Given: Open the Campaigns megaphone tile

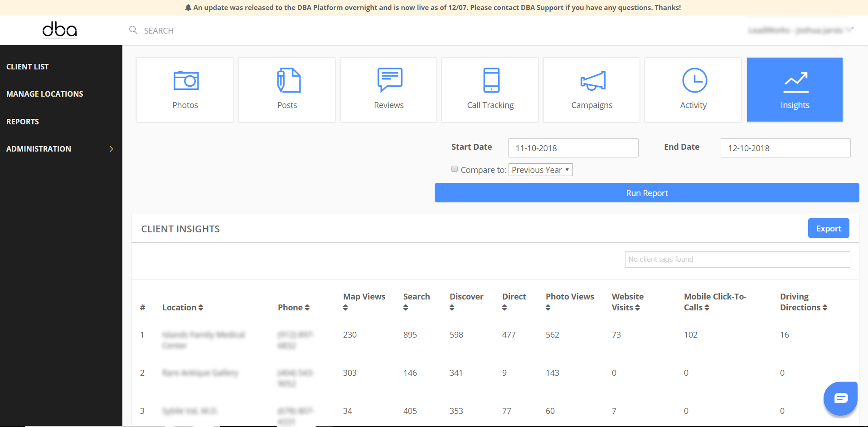Looking at the screenshot, I should click(x=592, y=89).
